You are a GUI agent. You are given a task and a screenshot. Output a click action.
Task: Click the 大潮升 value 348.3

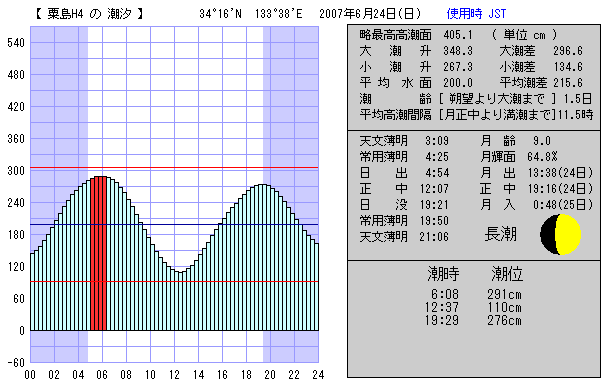coord(458,51)
